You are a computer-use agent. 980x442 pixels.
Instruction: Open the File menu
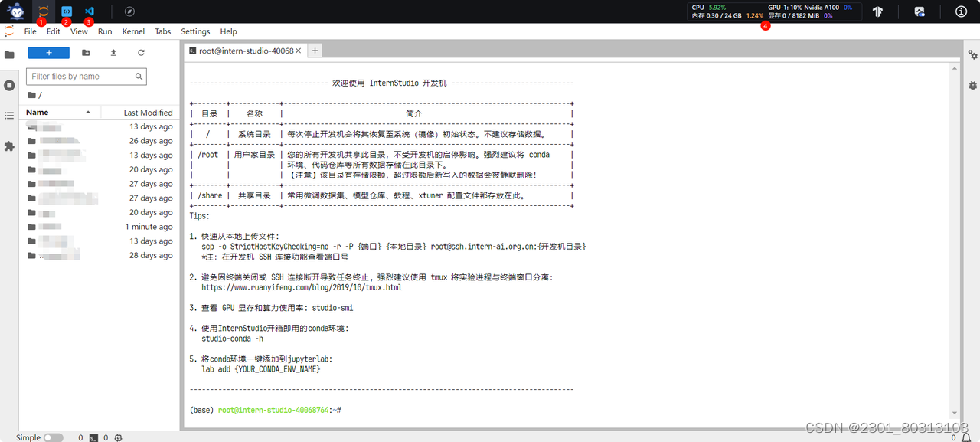pyautogui.click(x=30, y=31)
